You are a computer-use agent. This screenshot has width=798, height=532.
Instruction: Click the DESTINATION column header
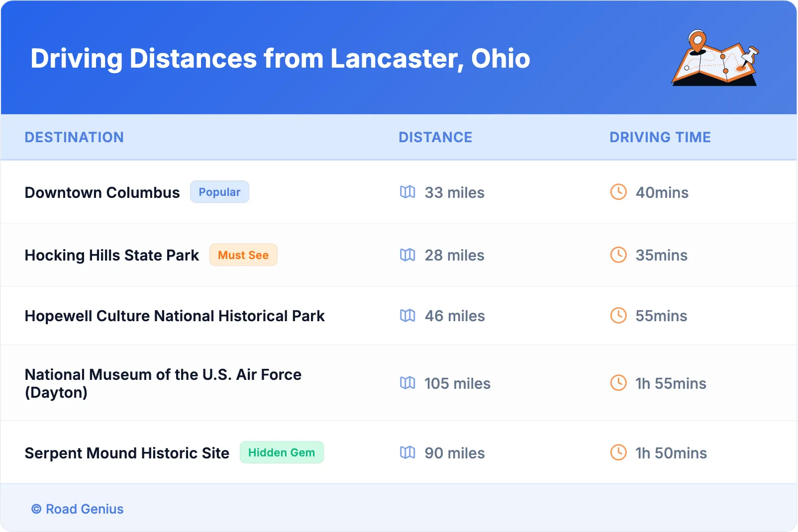74,137
